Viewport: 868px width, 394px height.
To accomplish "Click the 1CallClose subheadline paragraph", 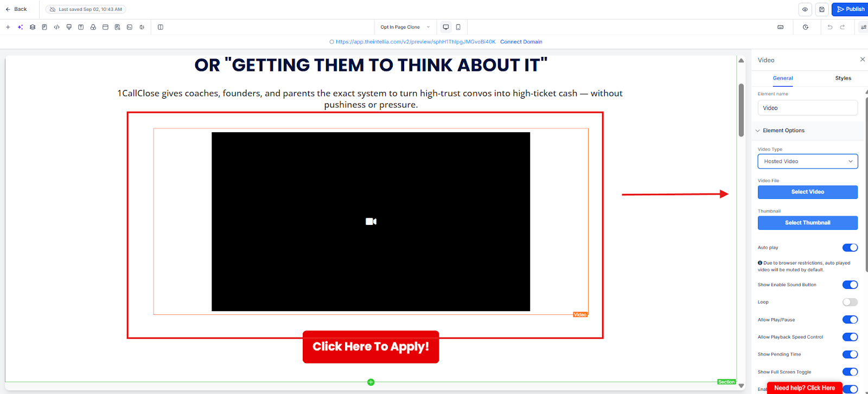I will click(371, 99).
